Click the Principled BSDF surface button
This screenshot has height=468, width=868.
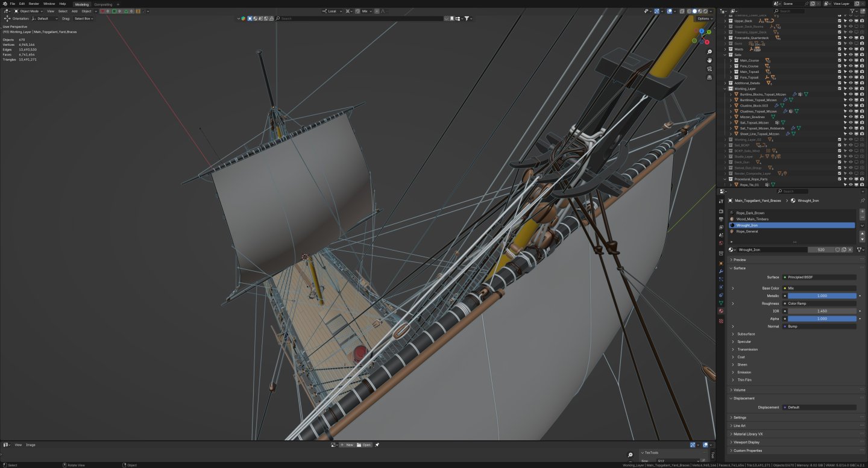tap(819, 277)
